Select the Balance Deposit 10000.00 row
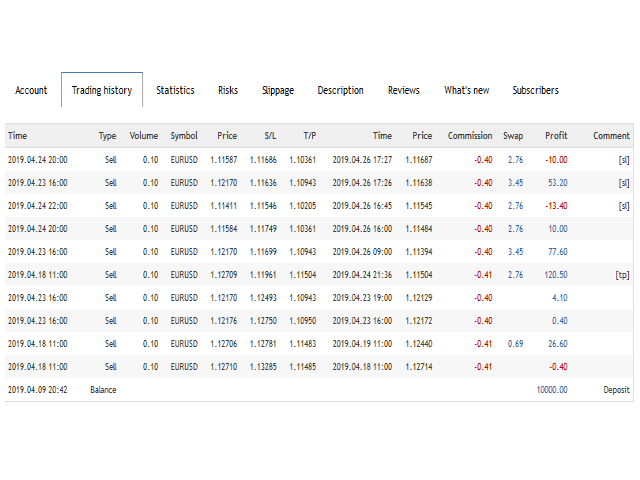 (x=319, y=390)
